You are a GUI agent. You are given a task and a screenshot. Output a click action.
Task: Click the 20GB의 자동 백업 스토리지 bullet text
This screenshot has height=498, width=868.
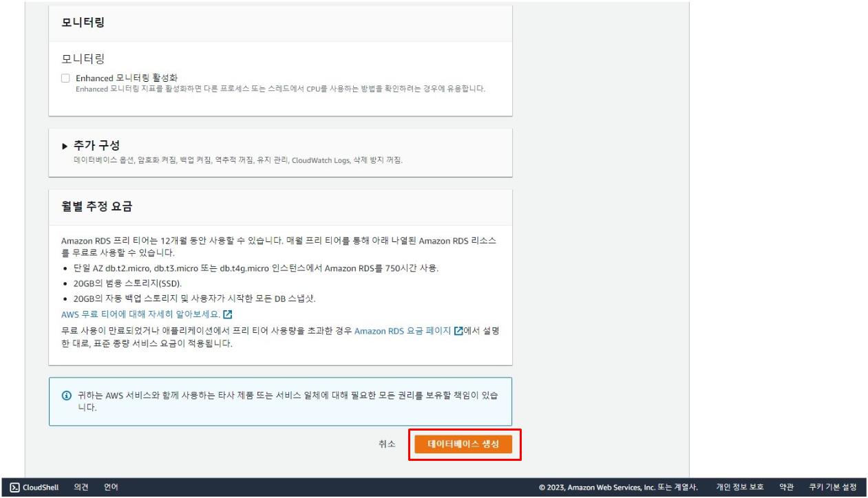tap(194, 299)
